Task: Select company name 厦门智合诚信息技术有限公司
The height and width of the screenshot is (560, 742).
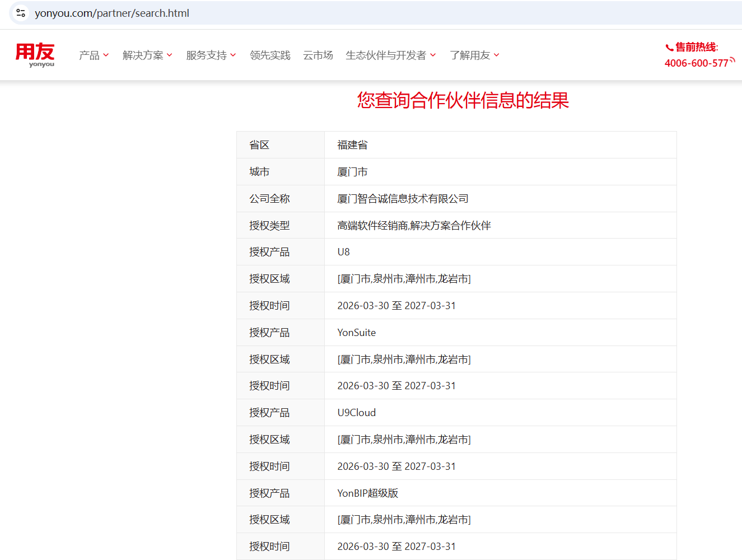Action: [x=403, y=199]
